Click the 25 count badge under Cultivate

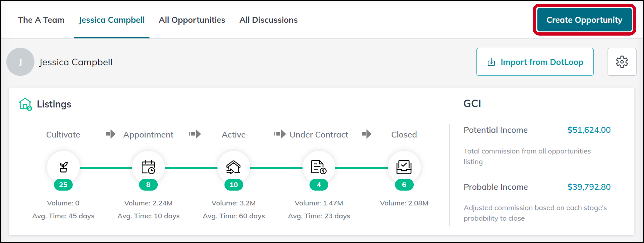63,185
